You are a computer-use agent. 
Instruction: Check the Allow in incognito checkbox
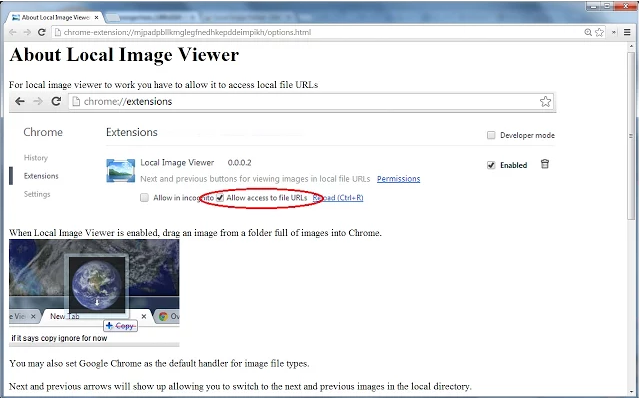[x=144, y=198]
